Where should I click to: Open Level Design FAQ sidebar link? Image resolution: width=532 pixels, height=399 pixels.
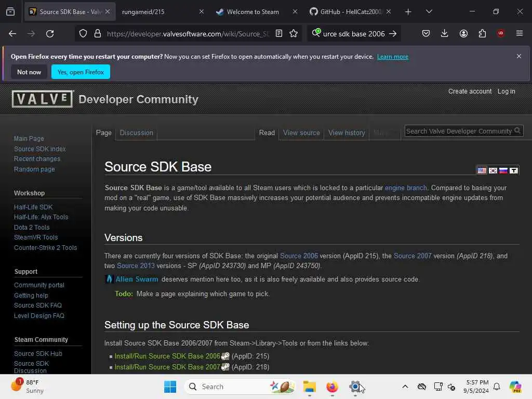coord(39,315)
